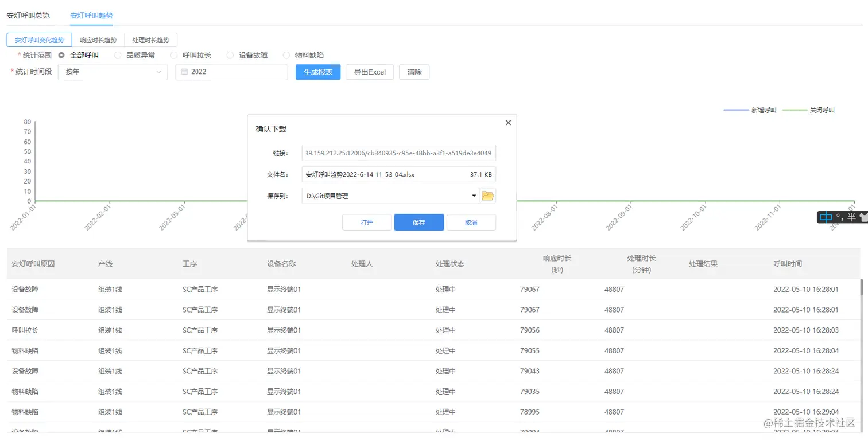This screenshot has width=868, height=441.
Task: Select the 设备故障 statistics radio option
Action: (x=230, y=55)
